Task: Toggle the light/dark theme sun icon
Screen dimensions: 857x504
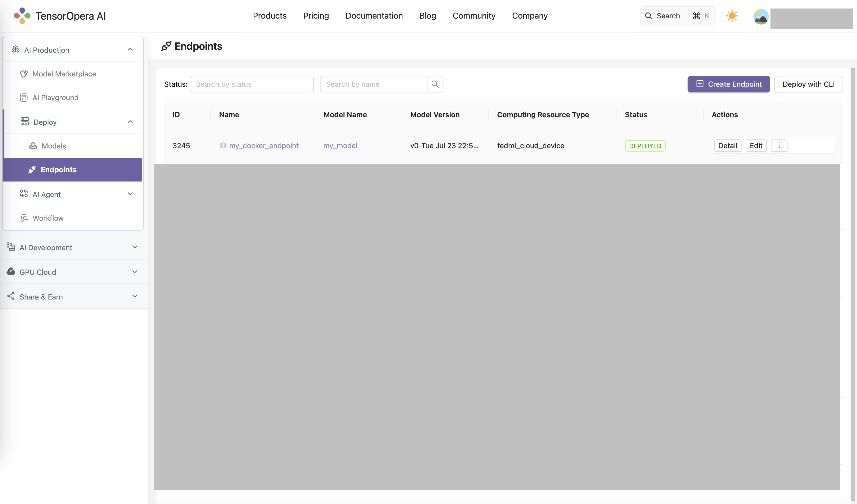Action: (x=732, y=16)
